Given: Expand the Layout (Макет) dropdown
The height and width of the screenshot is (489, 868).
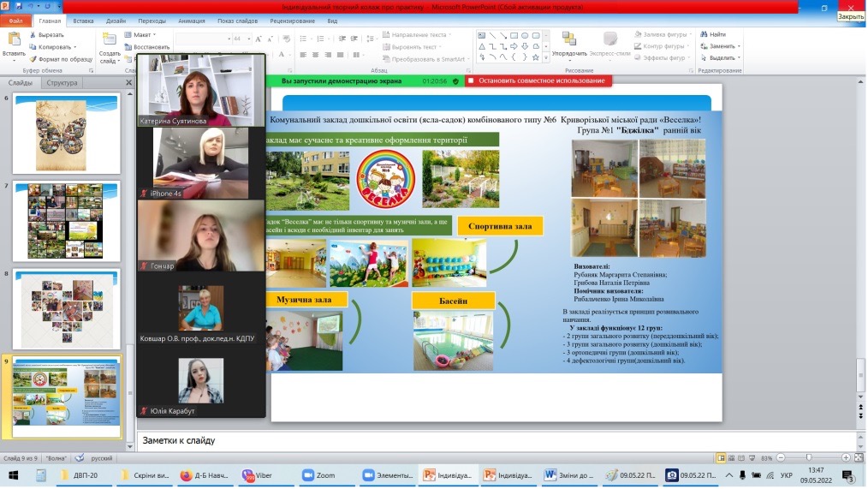Looking at the screenshot, I should coord(156,35).
